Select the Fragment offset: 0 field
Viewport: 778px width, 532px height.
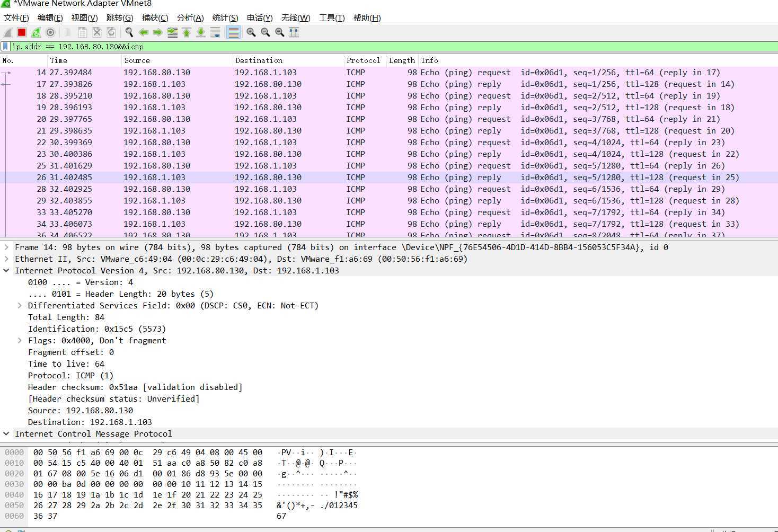click(71, 352)
